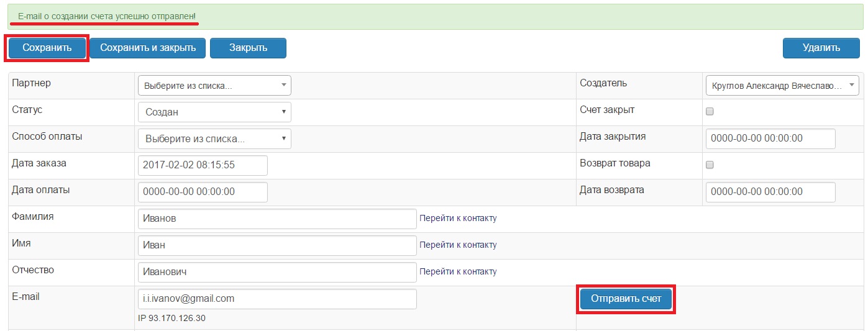Follow Перейти к контакту link beside Отчество
This screenshot has width=868, height=331.
click(459, 272)
